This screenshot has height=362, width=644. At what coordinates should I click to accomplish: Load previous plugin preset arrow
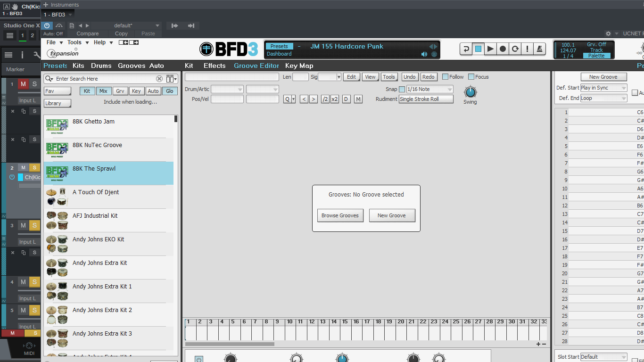point(80,25)
